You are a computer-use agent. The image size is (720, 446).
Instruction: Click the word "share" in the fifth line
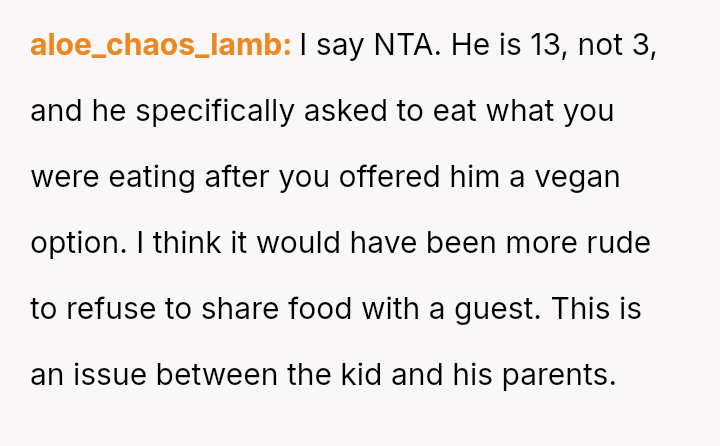point(240,309)
